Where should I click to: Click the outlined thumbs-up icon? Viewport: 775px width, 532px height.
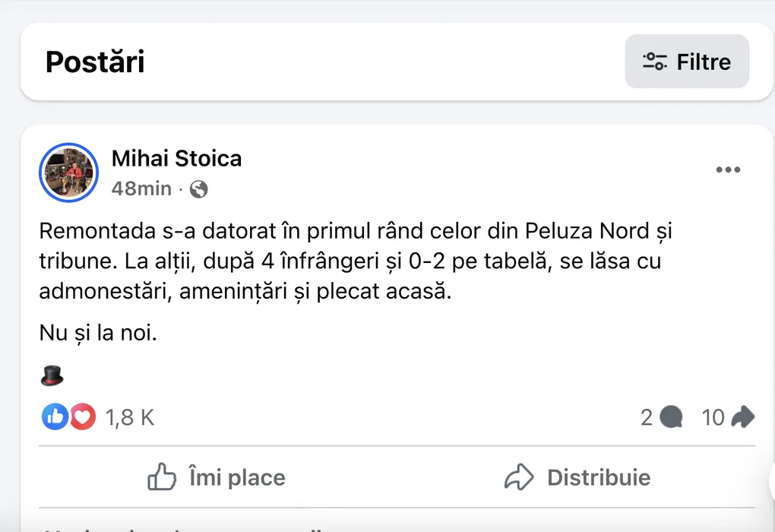[162, 477]
